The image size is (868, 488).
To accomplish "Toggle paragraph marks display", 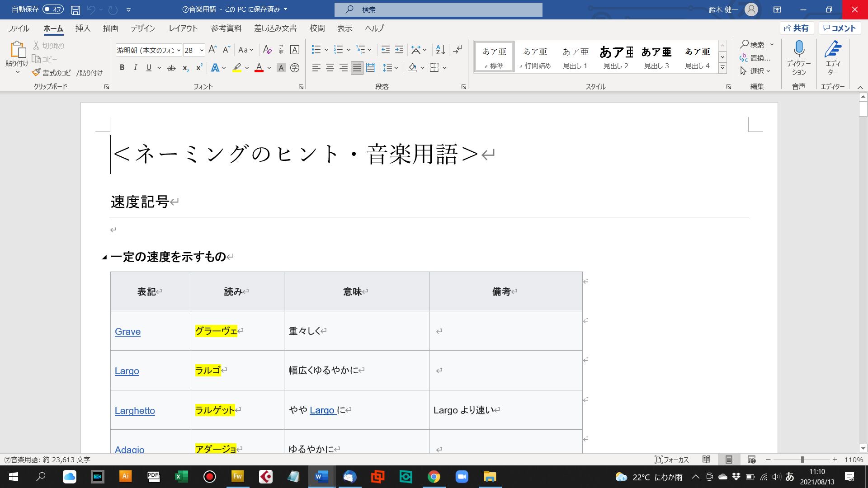I will coord(458,50).
